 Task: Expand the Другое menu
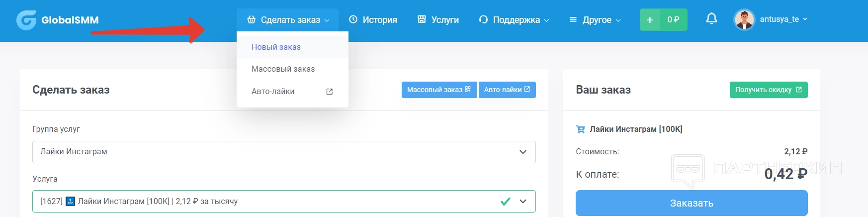click(x=595, y=20)
